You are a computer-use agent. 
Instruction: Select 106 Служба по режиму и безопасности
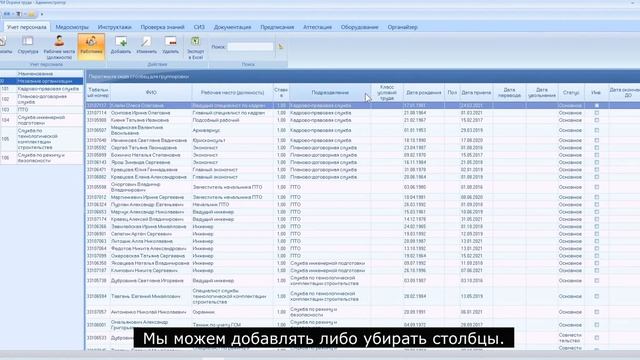(42, 158)
